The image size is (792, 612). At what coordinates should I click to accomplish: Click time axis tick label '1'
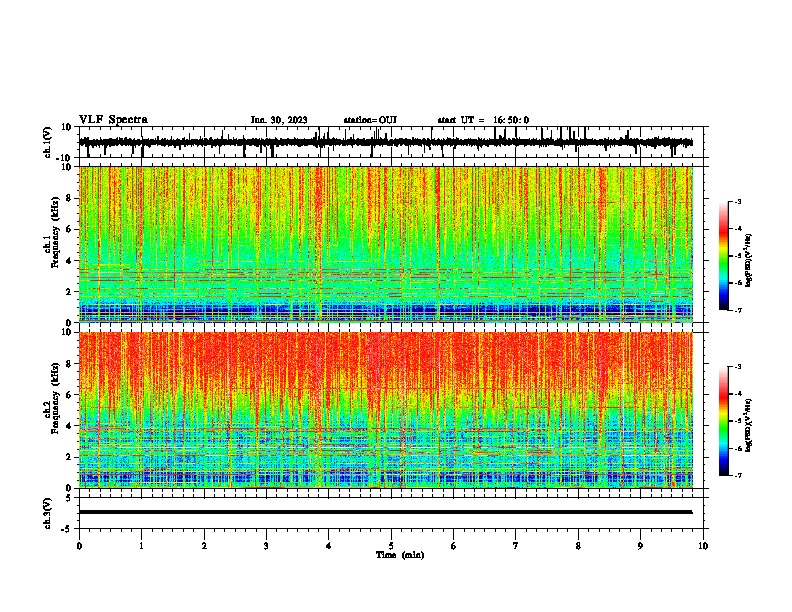pos(141,546)
